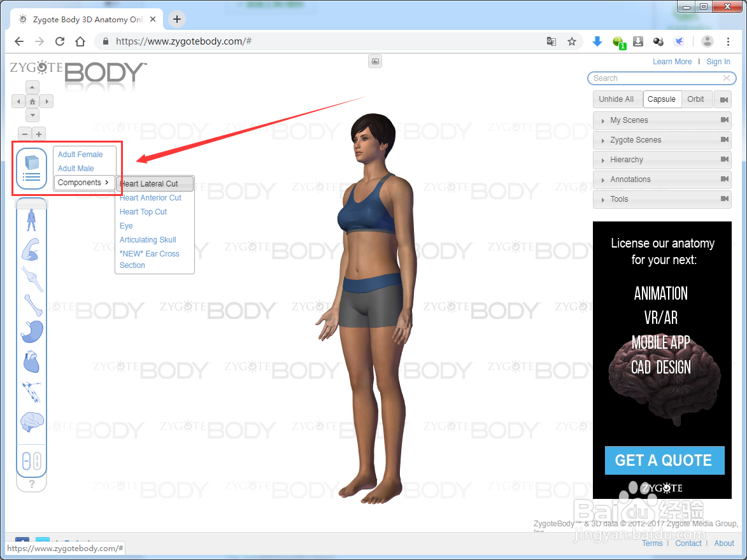Open the Contact link

click(688, 543)
